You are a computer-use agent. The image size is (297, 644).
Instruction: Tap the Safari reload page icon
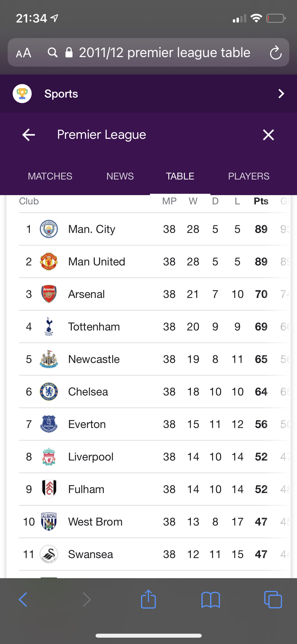276,53
